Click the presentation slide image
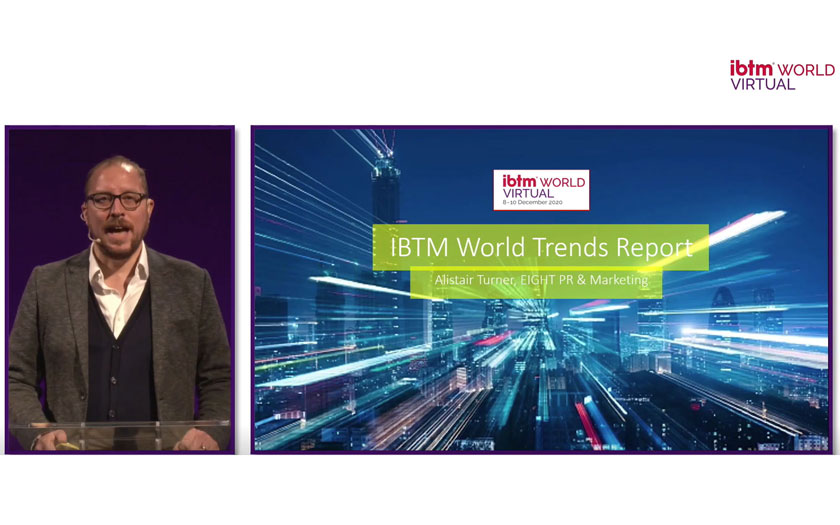 (542, 290)
